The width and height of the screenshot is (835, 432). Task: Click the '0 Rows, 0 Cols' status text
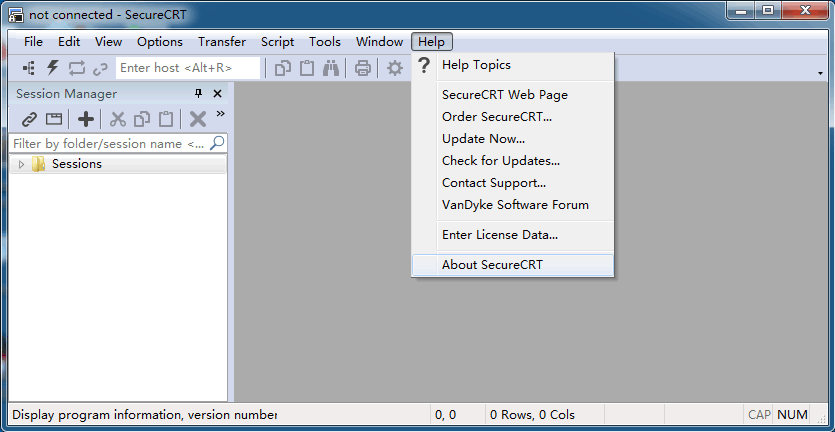pyautogui.click(x=533, y=414)
